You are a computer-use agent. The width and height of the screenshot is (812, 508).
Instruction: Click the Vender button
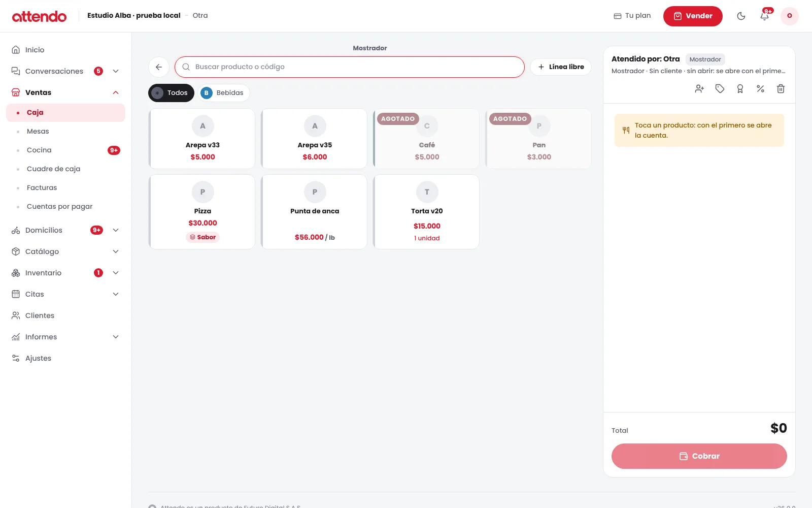pyautogui.click(x=693, y=16)
